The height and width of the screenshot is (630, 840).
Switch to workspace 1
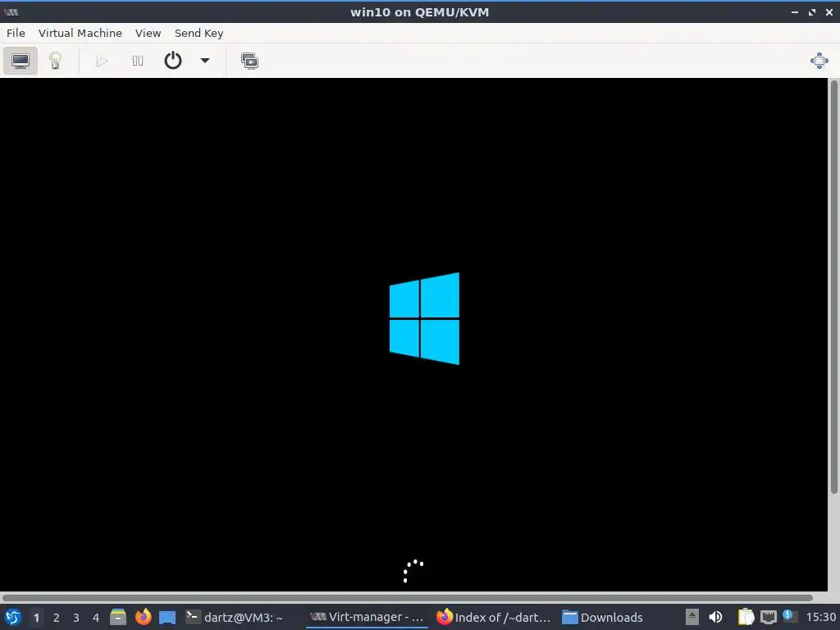click(36, 618)
